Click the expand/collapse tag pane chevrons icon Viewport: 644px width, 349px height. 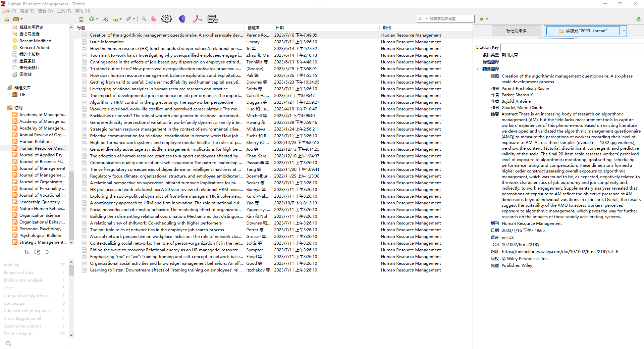[47, 252]
